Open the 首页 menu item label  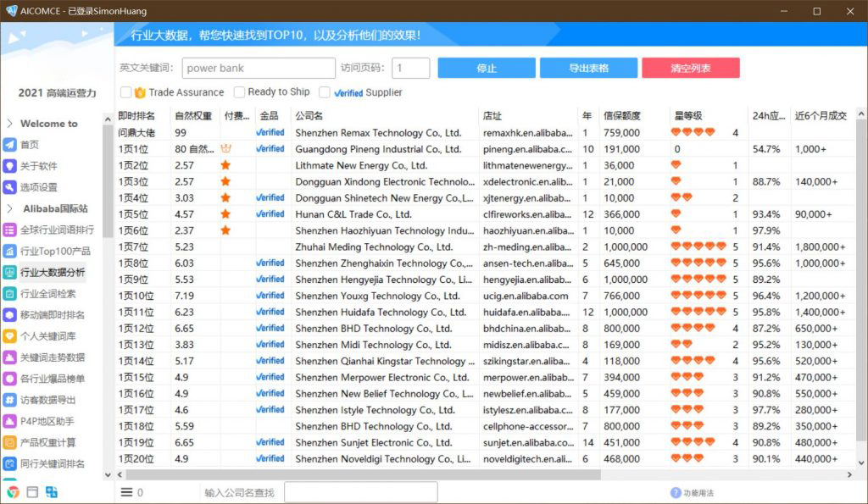click(30, 144)
